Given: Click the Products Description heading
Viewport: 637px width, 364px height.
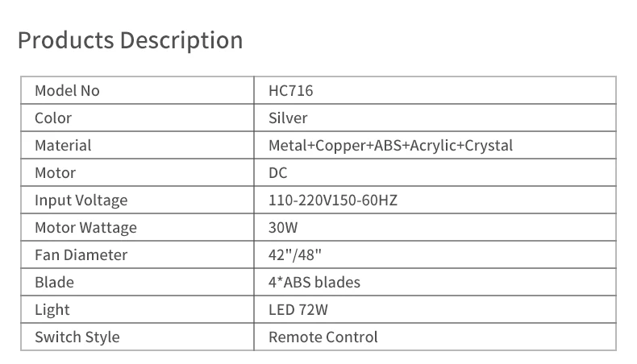Looking at the screenshot, I should [130, 40].
